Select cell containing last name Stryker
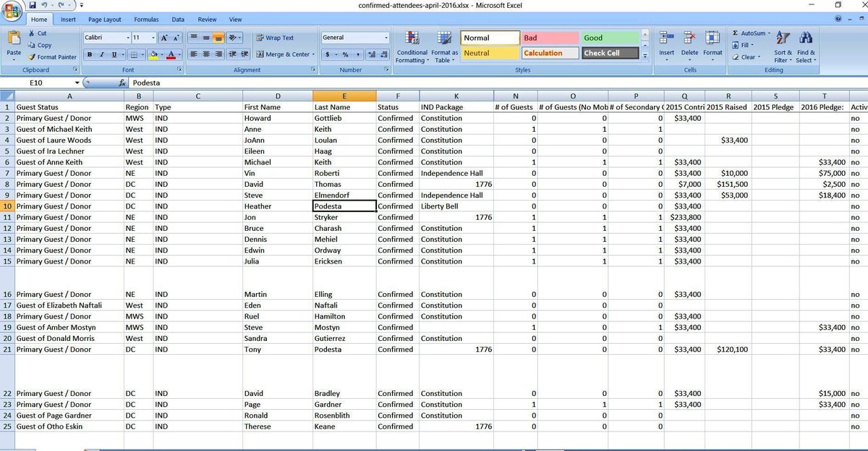Image resolution: width=868 pixels, height=451 pixels. [344, 217]
